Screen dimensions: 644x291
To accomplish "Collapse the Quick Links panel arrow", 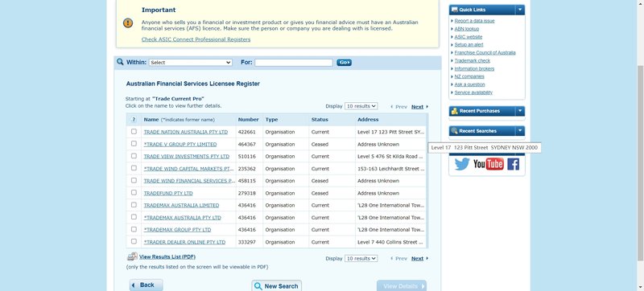I will [520, 10].
